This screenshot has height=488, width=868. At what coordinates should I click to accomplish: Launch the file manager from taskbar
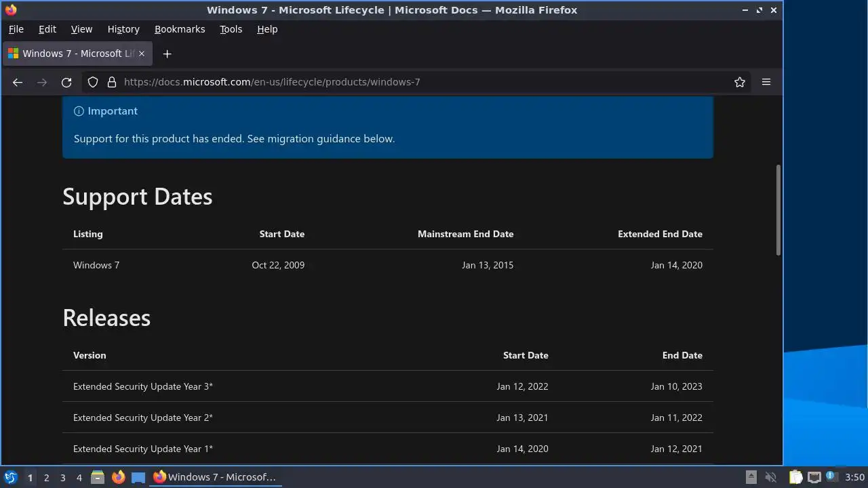(98, 477)
